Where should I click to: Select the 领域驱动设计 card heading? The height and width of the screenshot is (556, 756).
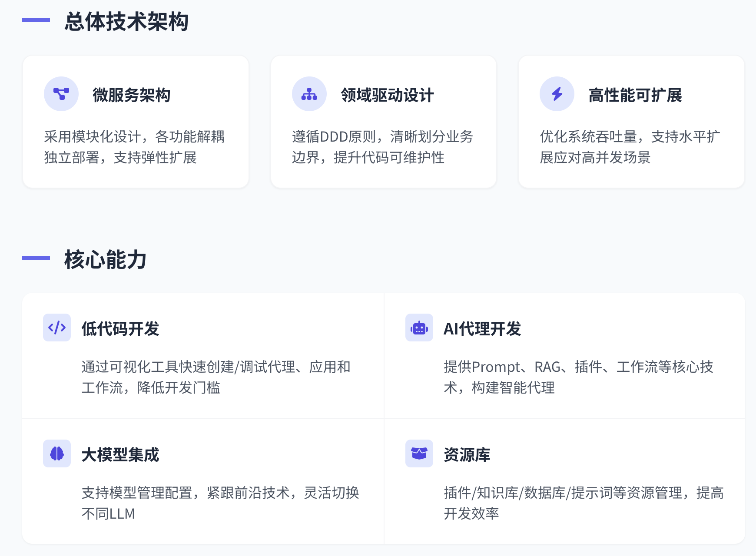click(x=387, y=95)
